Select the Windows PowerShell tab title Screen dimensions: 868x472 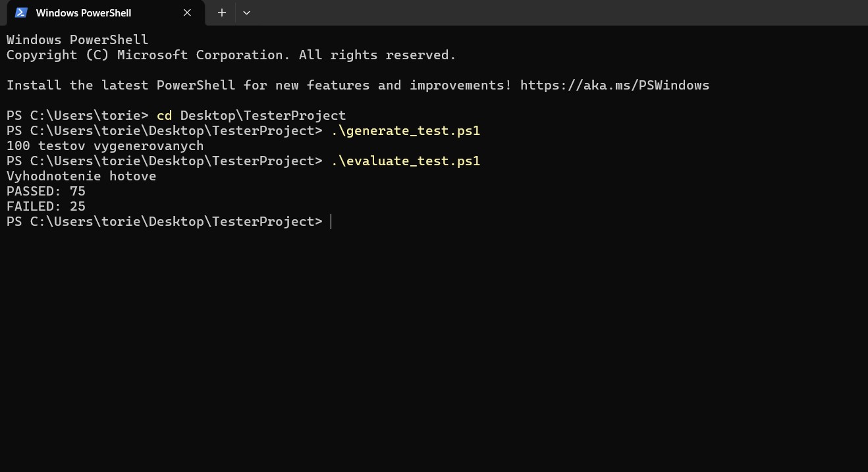click(x=84, y=13)
